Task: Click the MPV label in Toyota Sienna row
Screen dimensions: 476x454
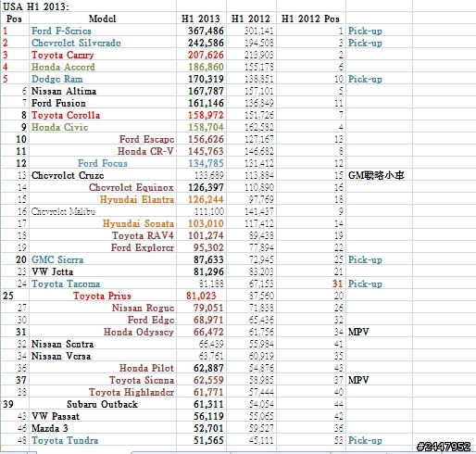Action: (358, 380)
